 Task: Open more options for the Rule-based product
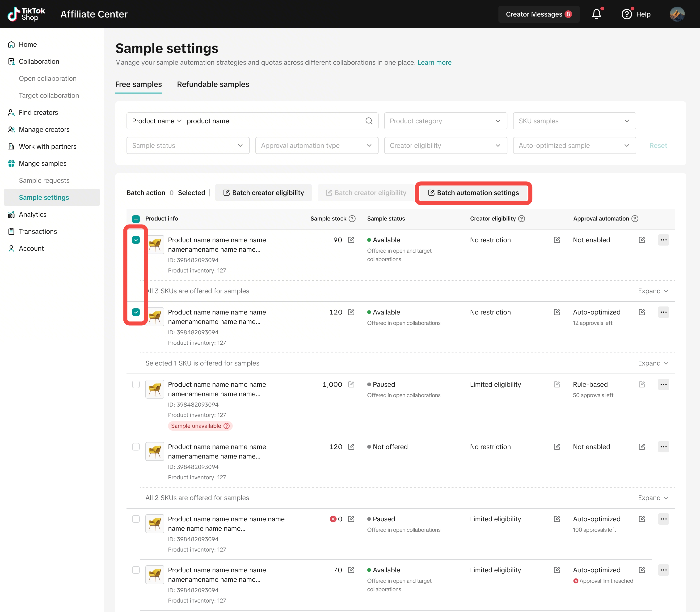(663, 384)
